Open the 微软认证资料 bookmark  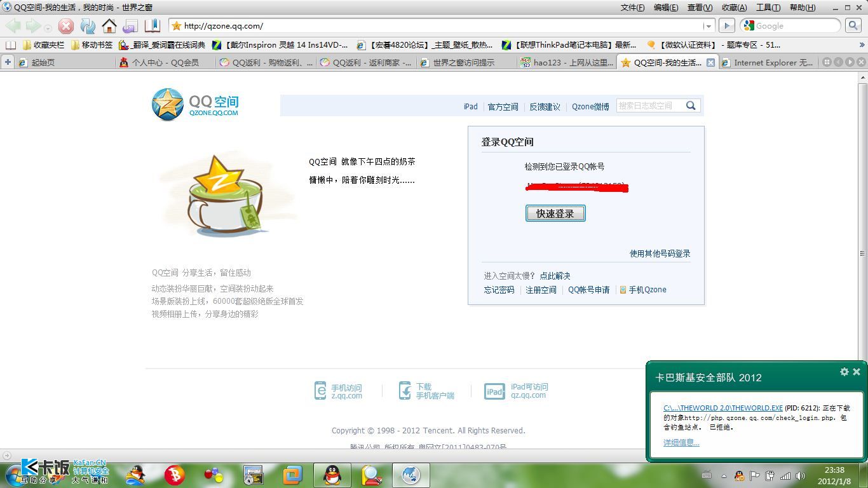point(713,45)
